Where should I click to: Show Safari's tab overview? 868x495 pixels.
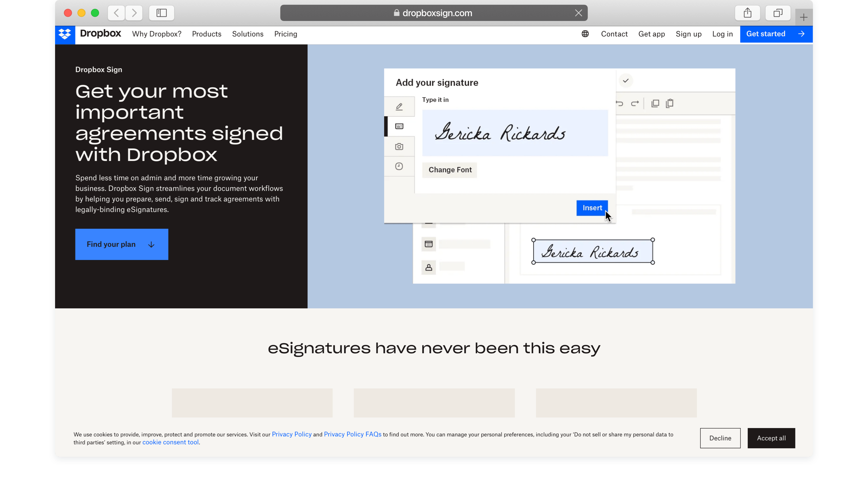click(778, 13)
